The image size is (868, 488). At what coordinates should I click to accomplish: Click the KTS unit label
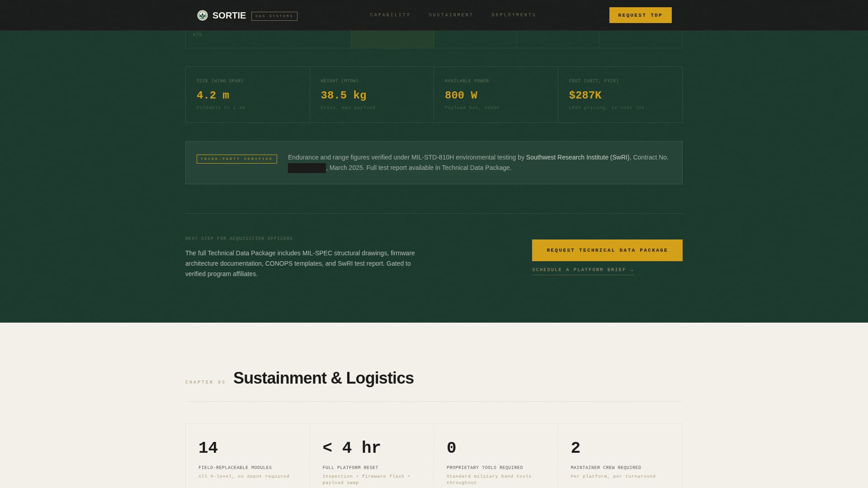(x=198, y=35)
